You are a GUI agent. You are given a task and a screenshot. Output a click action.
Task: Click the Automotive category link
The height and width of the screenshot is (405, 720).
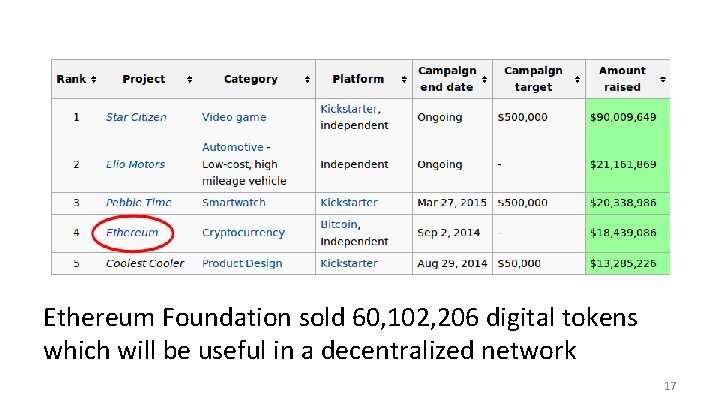tap(232, 147)
